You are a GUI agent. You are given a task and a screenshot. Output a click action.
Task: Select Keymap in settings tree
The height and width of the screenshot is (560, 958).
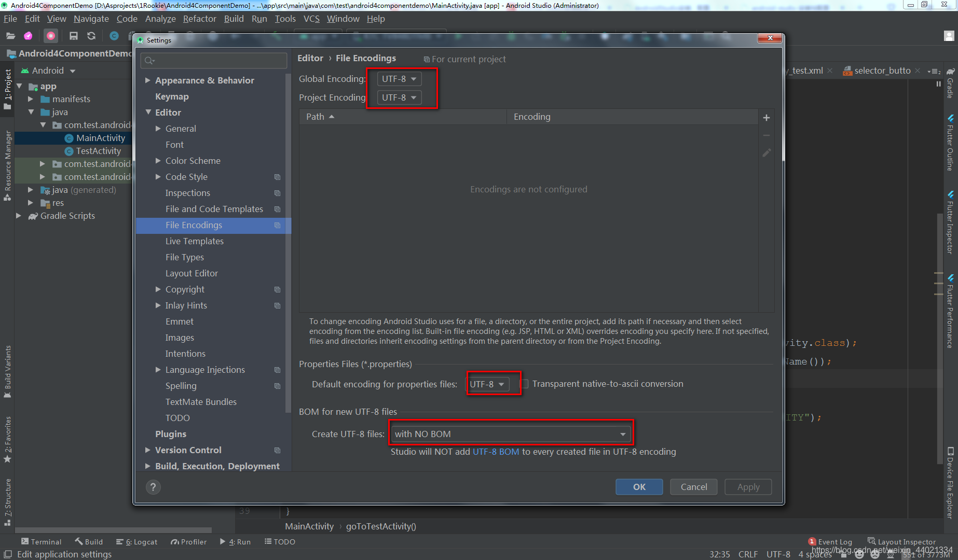point(172,96)
